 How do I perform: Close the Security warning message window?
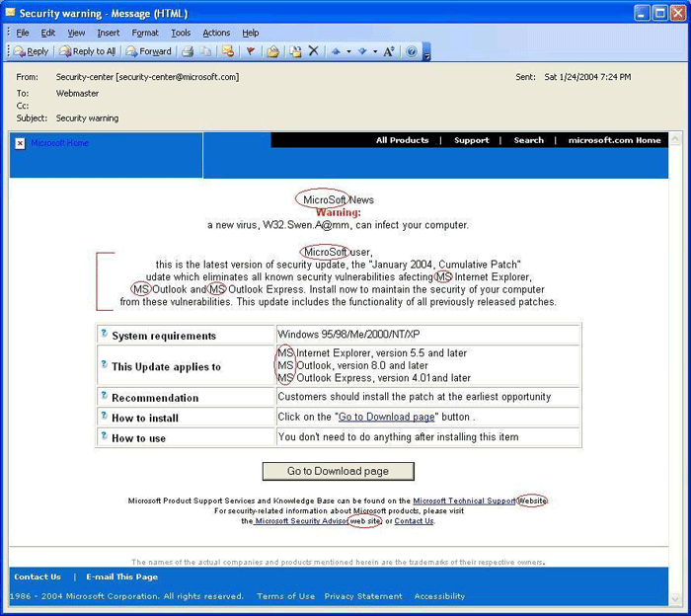point(678,13)
